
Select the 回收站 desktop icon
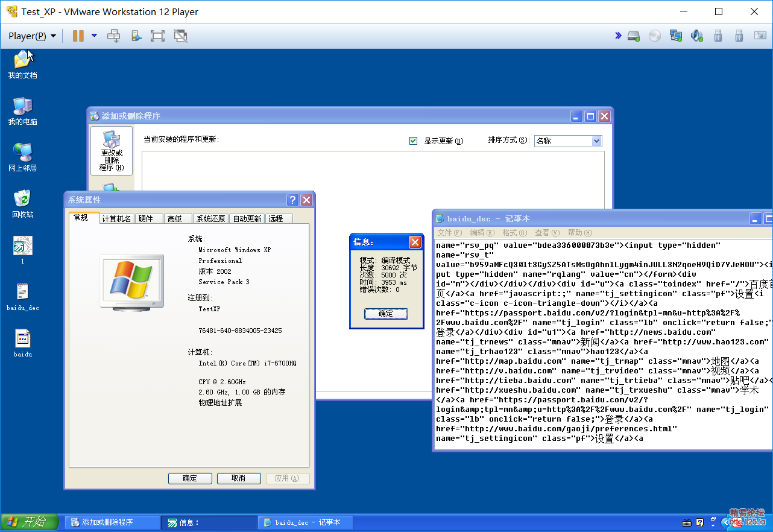[x=22, y=204]
